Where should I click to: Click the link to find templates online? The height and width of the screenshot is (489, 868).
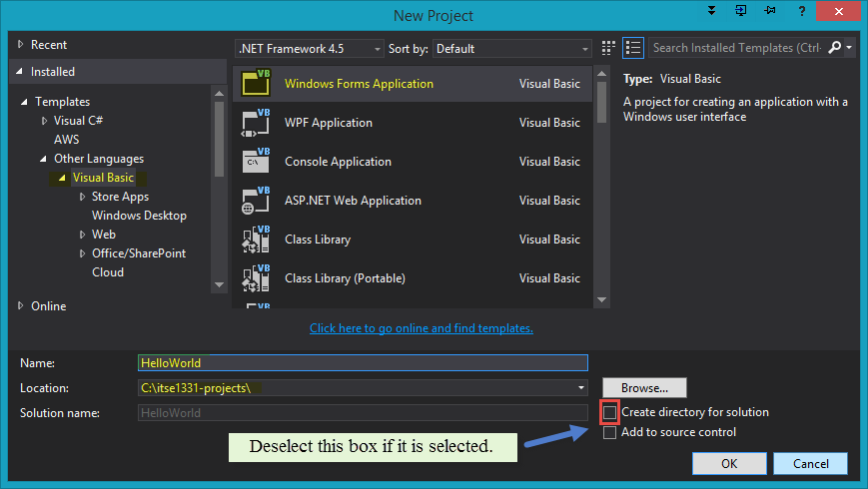coord(421,328)
